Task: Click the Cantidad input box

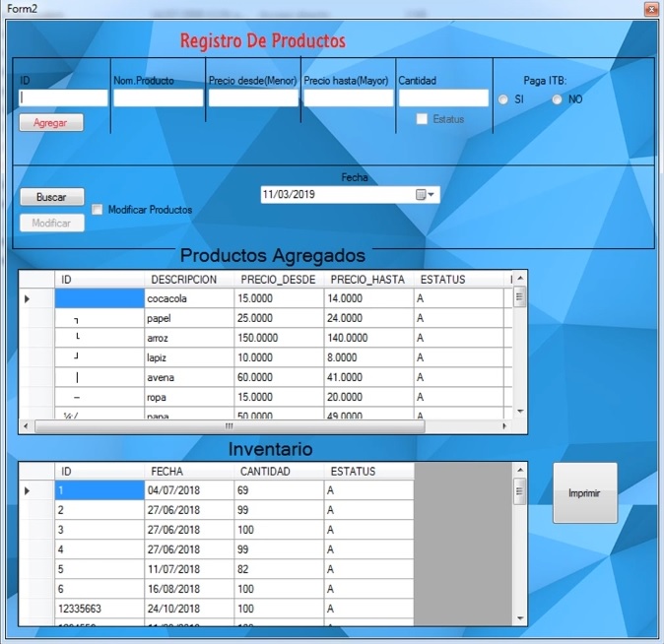Action: click(x=443, y=98)
